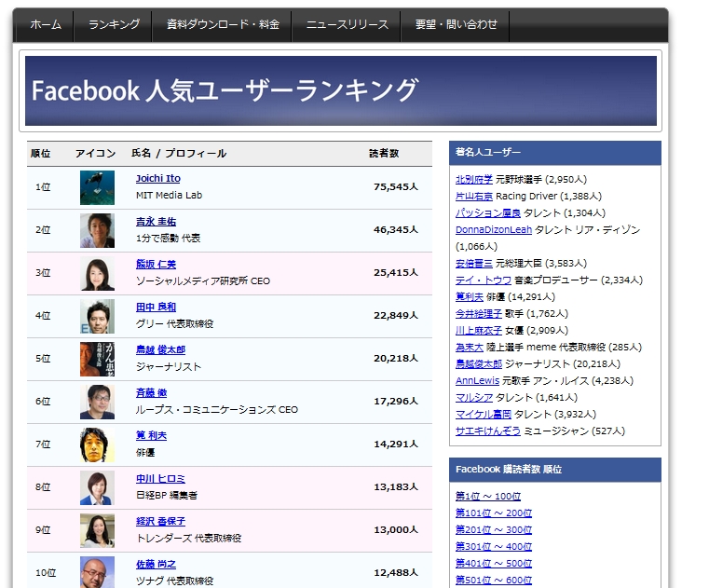Click Joichi Ito's diver profile thumbnail
This screenshot has width=709, height=588.
(97, 187)
